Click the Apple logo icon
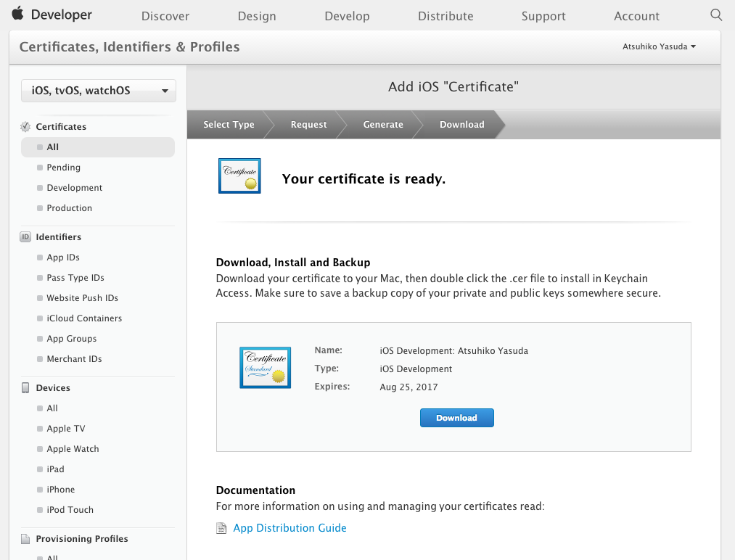The width and height of the screenshot is (735, 560). [x=18, y=13]
